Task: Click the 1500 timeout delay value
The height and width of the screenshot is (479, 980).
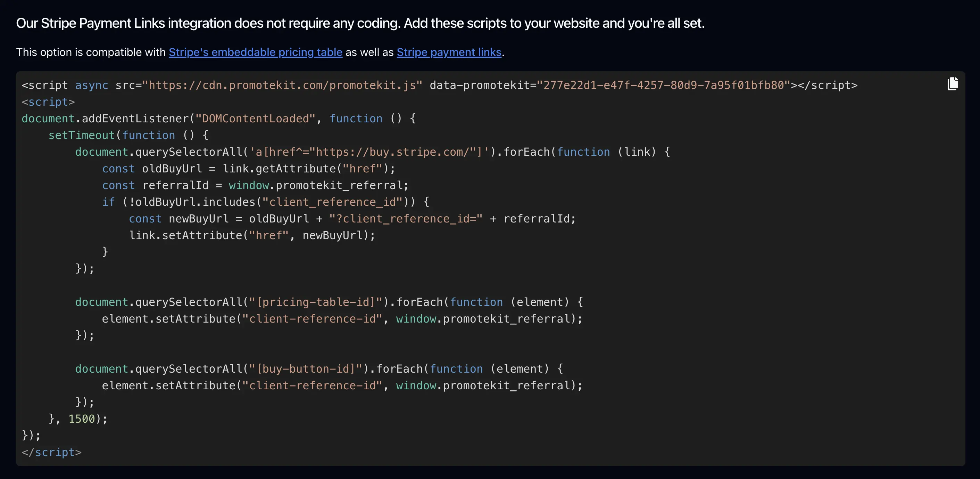Action: (81, 419)
